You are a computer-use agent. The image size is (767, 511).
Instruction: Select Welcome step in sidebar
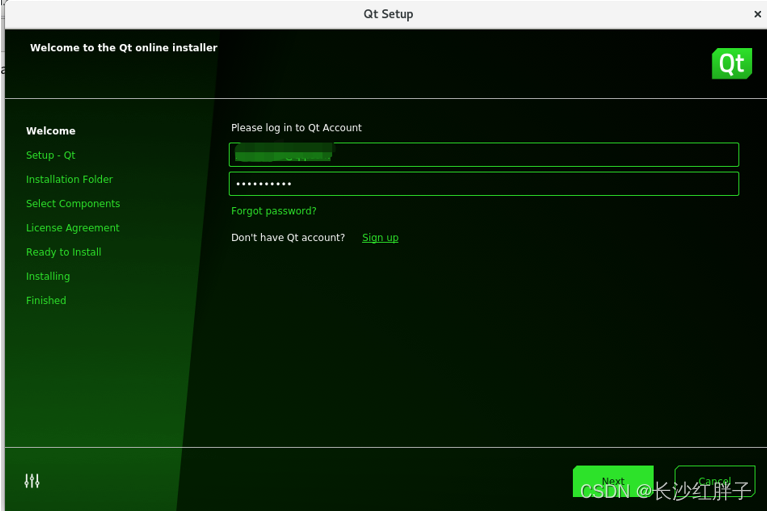[51, 131]
